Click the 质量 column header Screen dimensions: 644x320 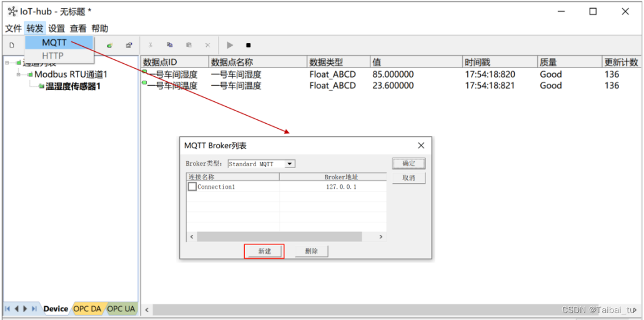tap(570, 62)
